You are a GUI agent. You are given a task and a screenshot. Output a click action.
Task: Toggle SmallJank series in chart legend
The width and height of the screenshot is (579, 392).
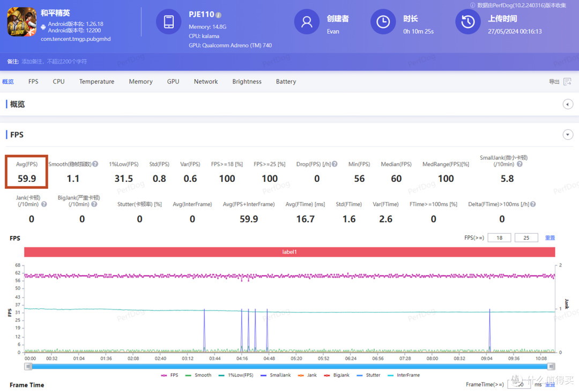click(x=276, y=375)
